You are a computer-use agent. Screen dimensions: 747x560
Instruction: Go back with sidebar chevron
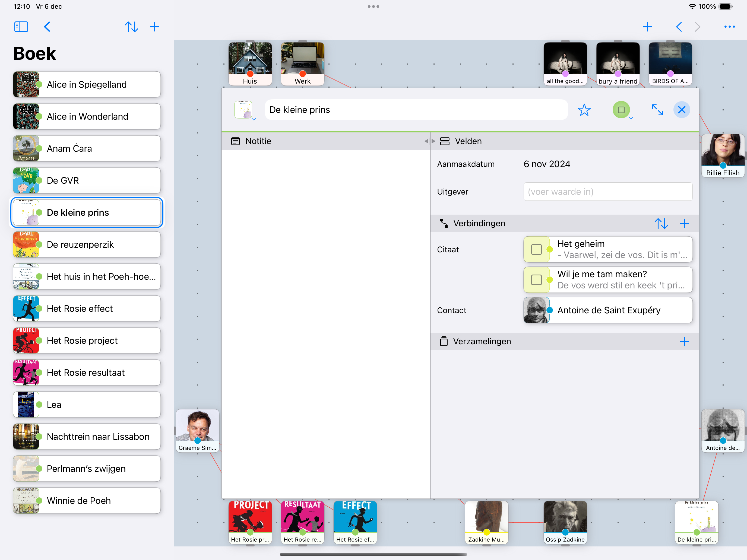(47, 27)
